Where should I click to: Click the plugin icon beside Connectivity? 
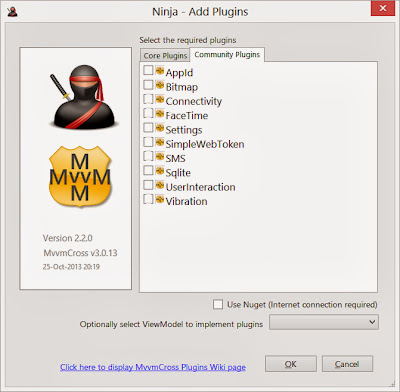click(x=160, y=99)
